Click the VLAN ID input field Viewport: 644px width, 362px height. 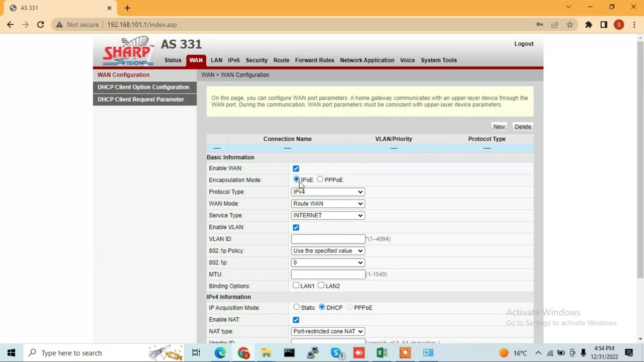[x=328, y=239]
